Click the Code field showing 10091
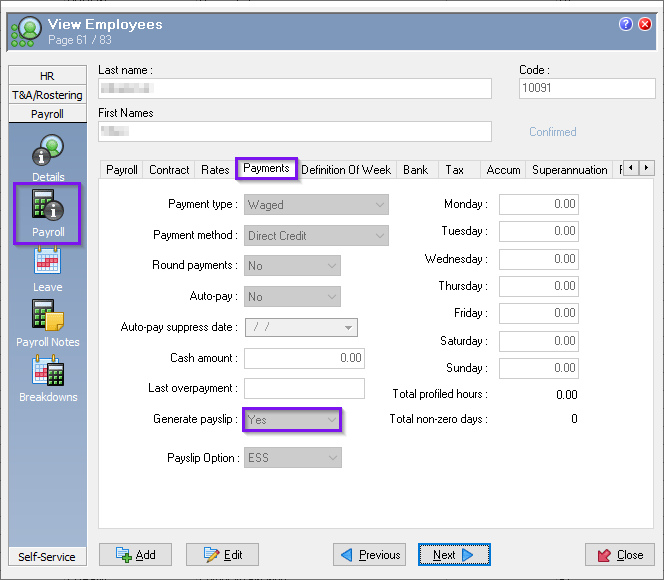Viewport: 664px width, 580px height. (x=587, y=88)
